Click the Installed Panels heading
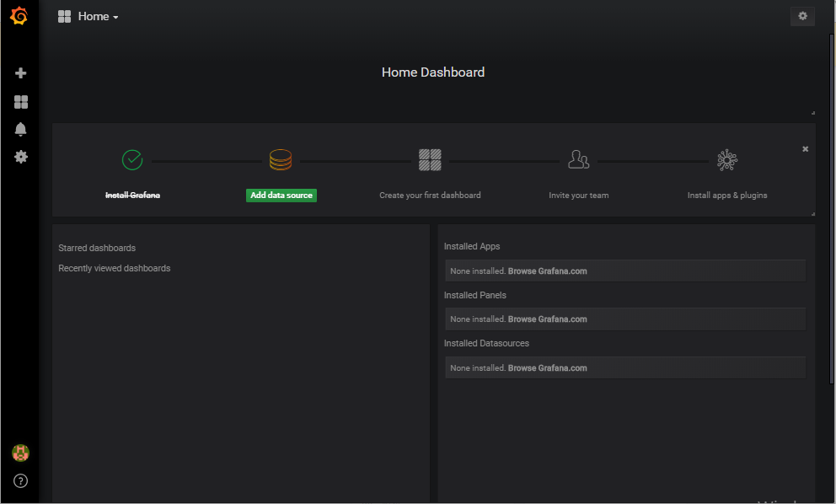 (x=475, y=295)
